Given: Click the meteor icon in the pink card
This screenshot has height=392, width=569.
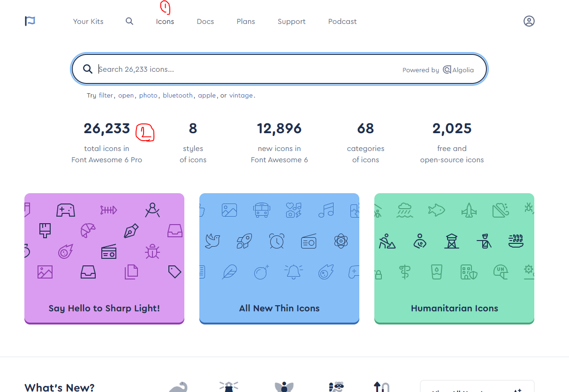Looking at the screenshot, I should pyautogui.click(x=66, y=252).
